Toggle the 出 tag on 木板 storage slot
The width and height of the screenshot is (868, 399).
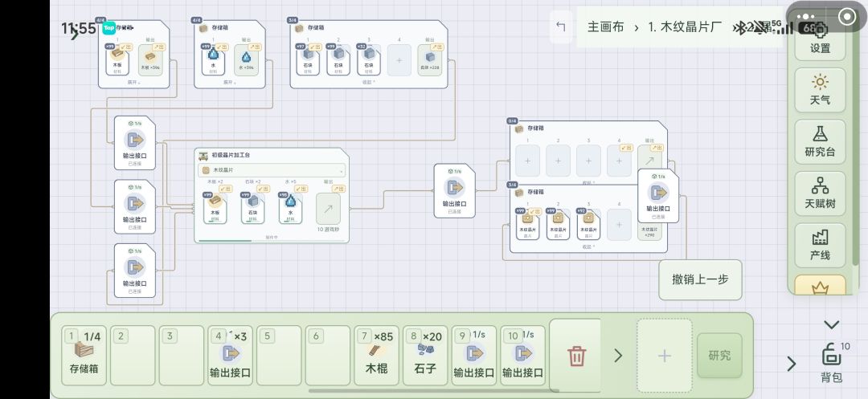(x=127, y=47)
